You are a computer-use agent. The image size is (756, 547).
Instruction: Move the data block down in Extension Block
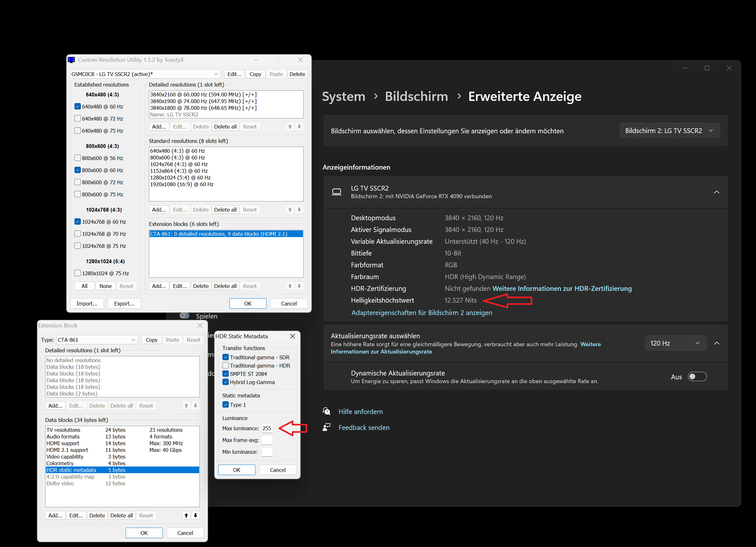pyautogui.click(x=196, y=515)
